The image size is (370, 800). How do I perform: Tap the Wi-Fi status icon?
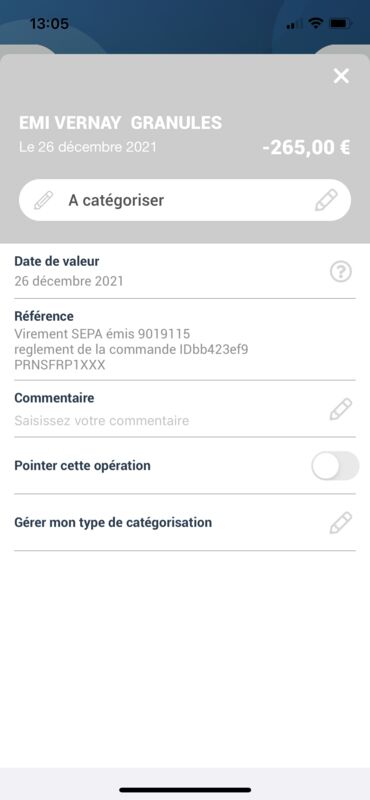pos(316,23)
